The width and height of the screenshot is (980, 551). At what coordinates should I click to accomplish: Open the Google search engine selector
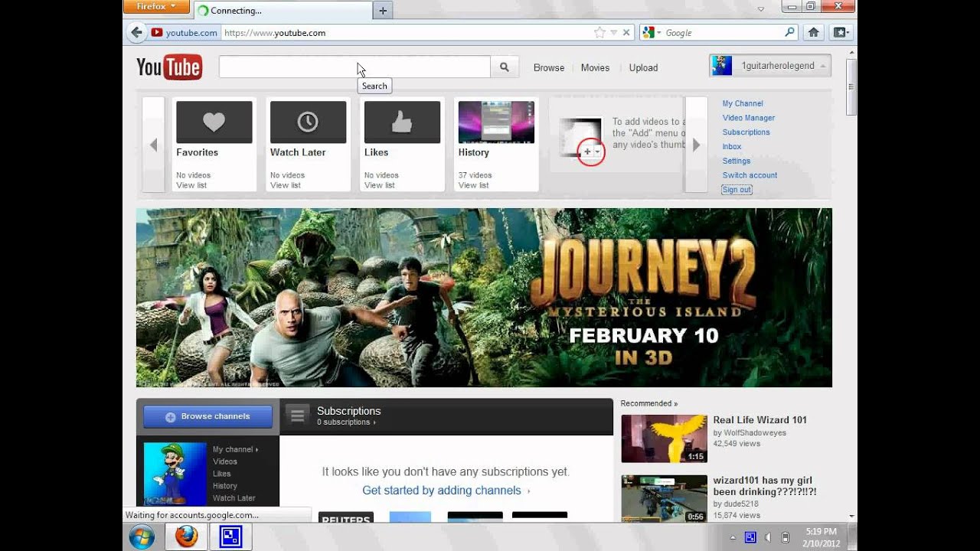pos(652,33)
